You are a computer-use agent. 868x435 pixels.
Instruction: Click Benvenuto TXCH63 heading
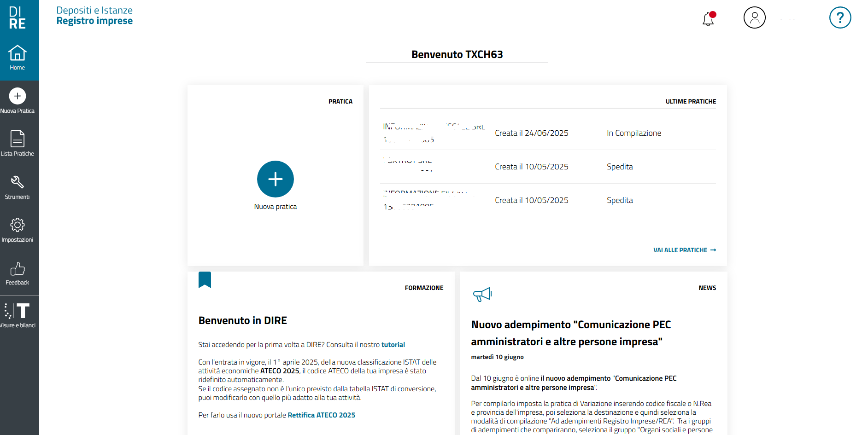pyautogui.click(x=457, y=54)
